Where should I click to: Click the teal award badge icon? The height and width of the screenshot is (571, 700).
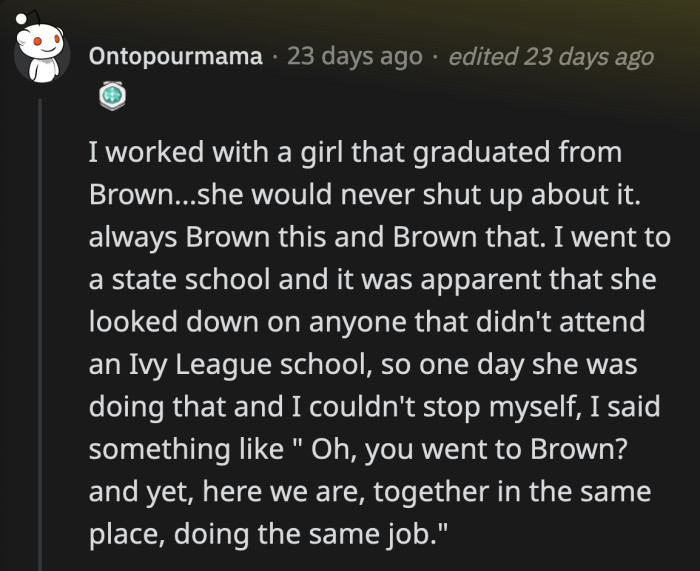(x=112, y=96)
